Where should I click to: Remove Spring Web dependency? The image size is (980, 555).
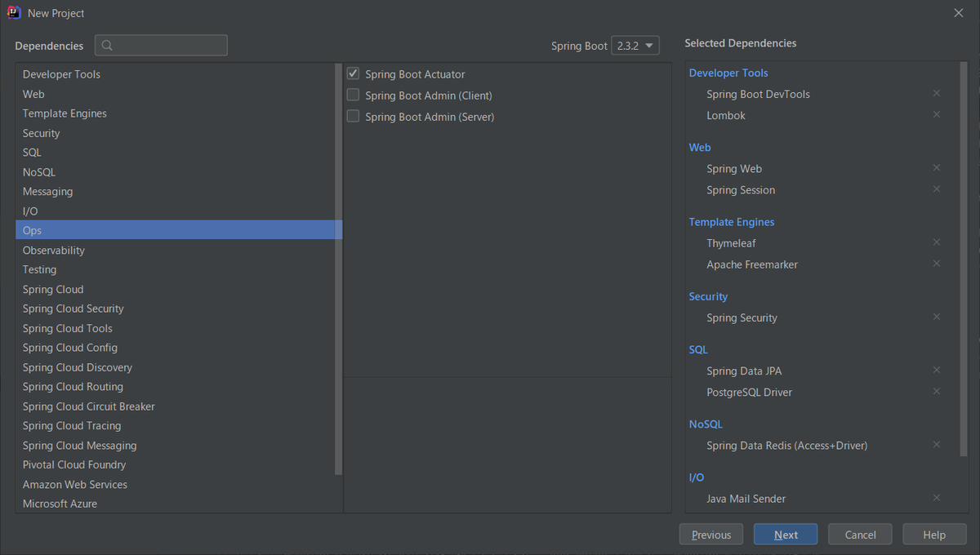[937, 168]
